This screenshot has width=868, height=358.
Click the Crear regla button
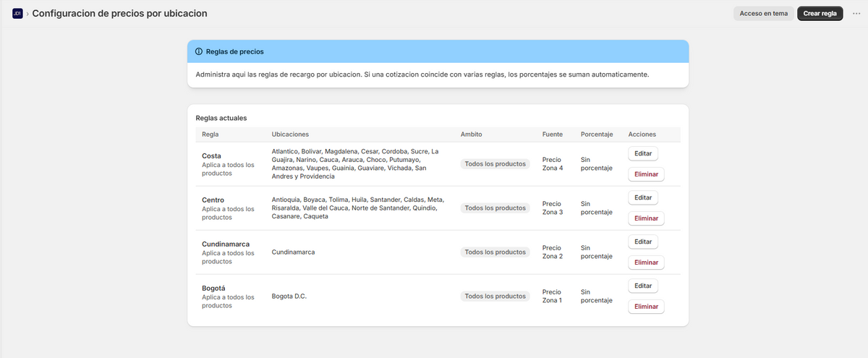coord(820,13)
